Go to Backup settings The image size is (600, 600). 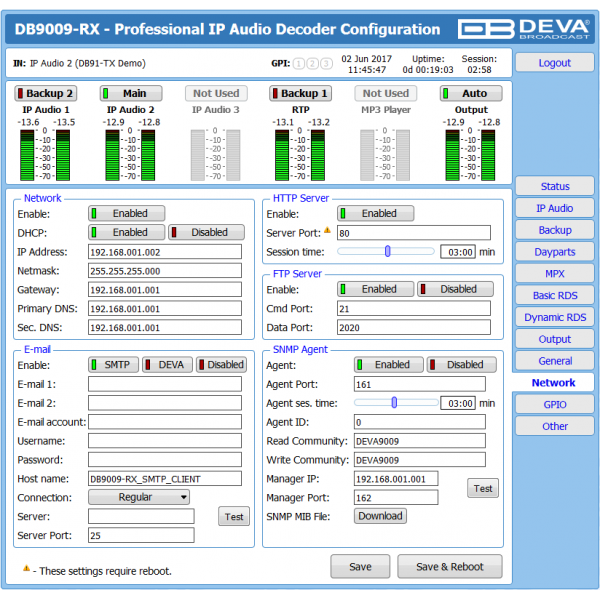pos(555,230)
